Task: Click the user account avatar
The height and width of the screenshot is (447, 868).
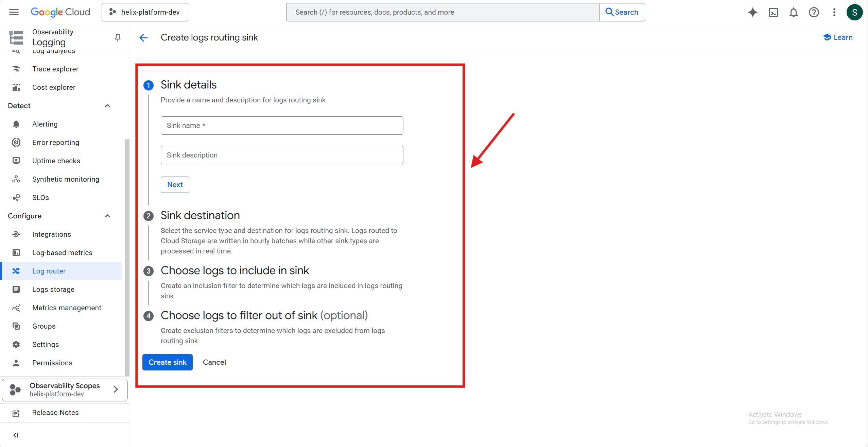Action: [854, 12]
